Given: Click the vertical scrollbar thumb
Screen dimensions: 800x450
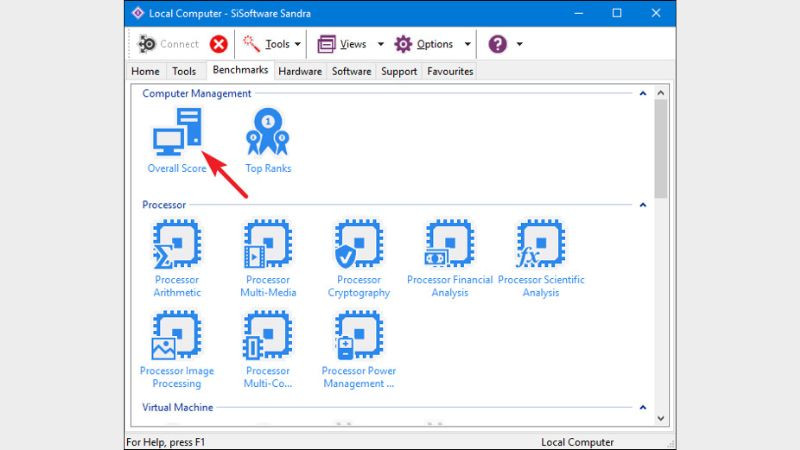Looking at the screenshot, I should point(661,148).
